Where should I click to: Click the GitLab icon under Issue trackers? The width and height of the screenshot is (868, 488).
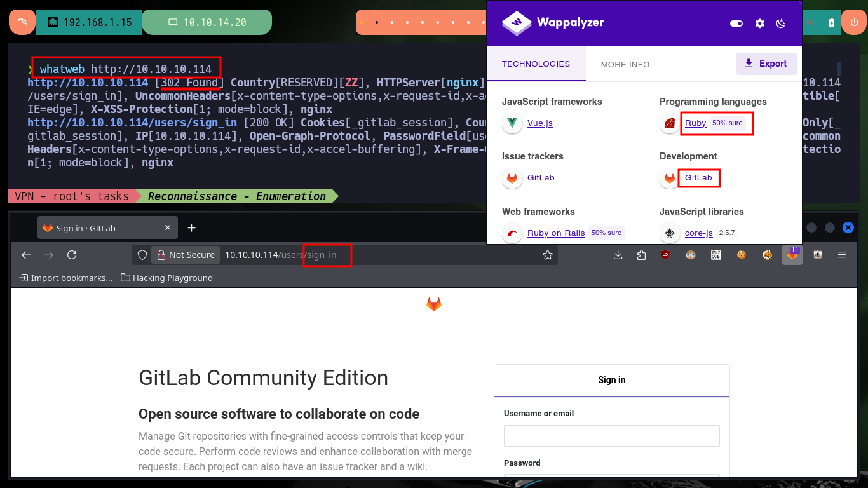point(512,178)
